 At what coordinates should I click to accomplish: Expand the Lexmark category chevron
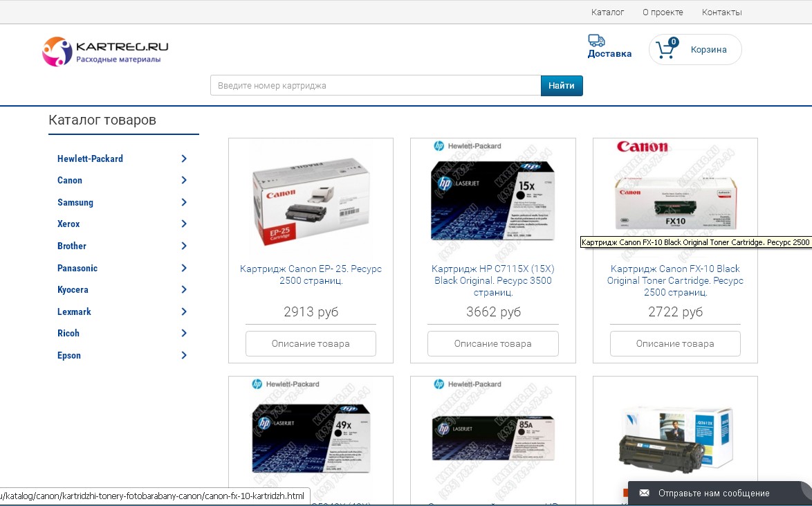tap(184, 311)
